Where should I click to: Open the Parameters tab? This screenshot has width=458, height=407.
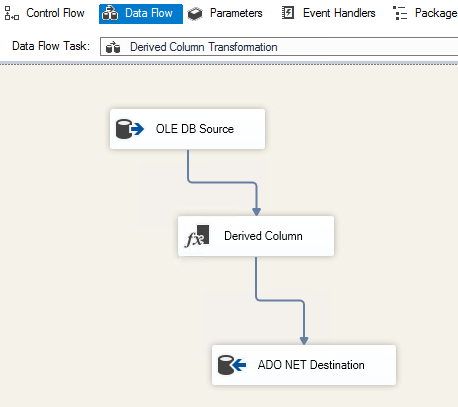coord(225,13)
